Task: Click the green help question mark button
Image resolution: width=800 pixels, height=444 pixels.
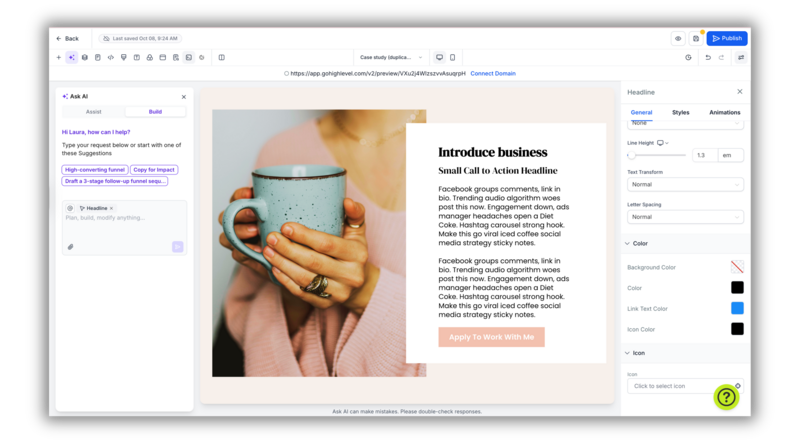Action: click(726, 397)
